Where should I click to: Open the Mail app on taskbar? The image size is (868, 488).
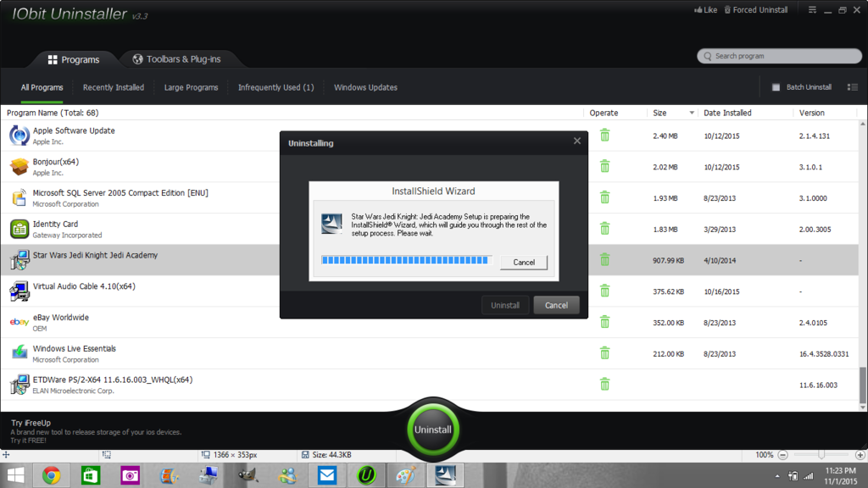click(x=327, y=475)
